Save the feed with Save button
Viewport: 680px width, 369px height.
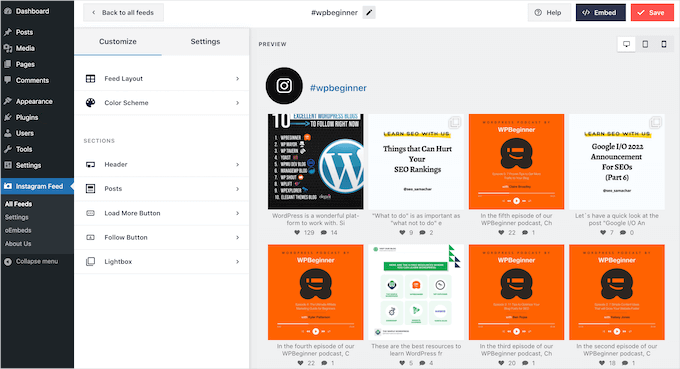(652, 13)
